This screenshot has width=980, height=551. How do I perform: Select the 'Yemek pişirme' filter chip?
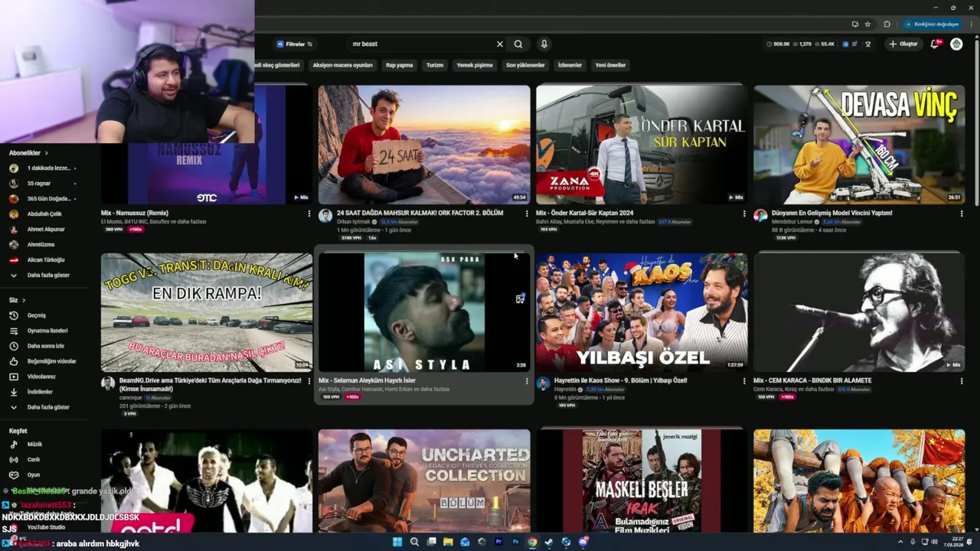pos(475,65)
